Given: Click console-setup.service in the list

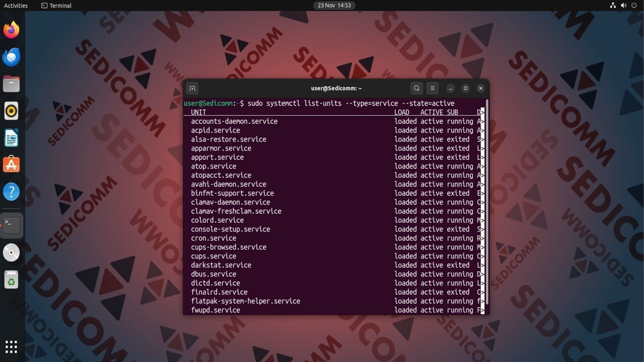Looking at the screenshot, I should (x=230, y=229).
